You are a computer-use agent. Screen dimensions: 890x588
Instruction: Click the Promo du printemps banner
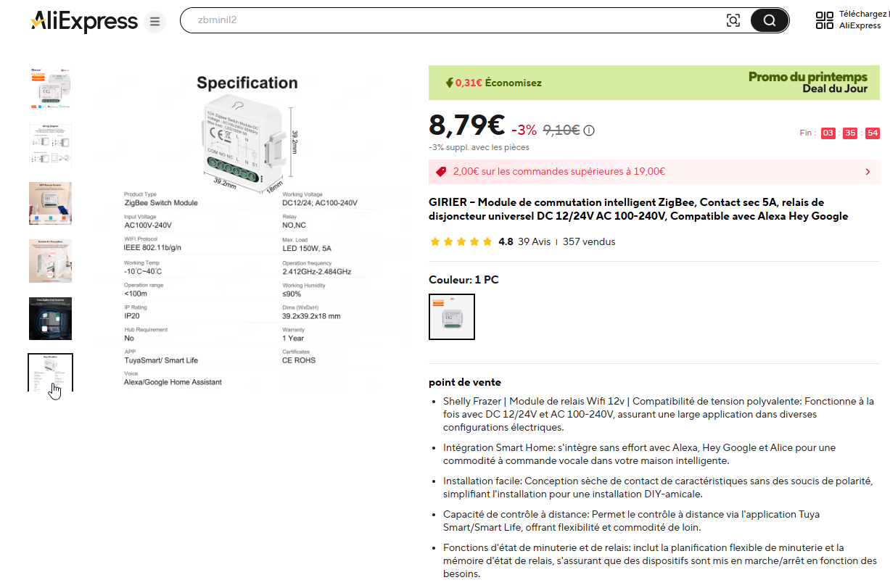tap(807, 83)
